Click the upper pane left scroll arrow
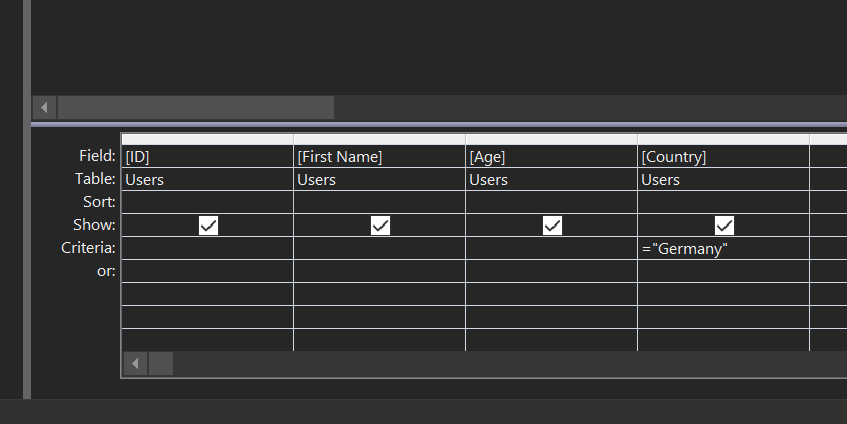 tap(45, 107)
